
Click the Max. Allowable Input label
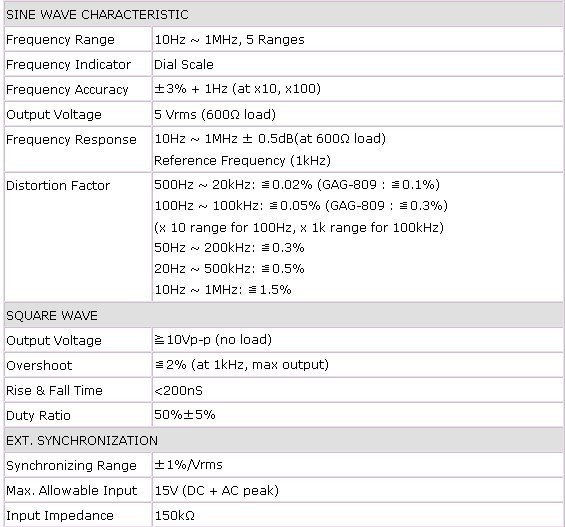[72, 490]
